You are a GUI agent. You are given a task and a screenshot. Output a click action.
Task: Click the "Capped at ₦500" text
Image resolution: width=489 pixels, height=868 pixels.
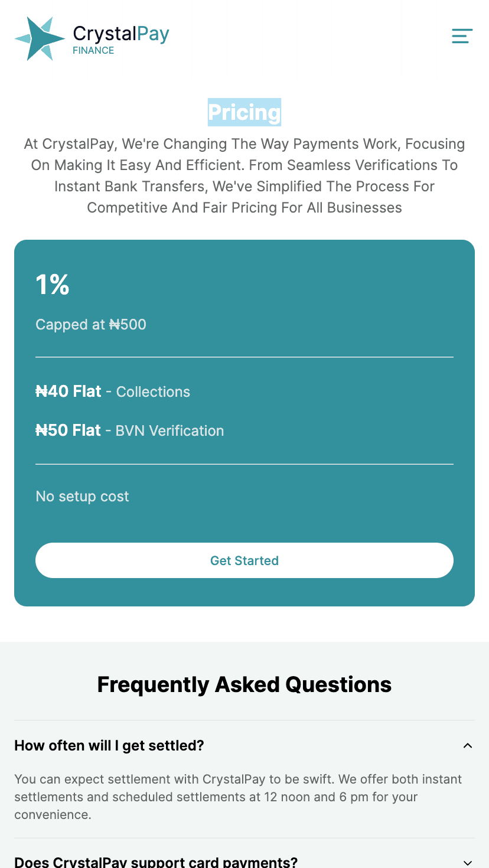(x=91, y=325)
